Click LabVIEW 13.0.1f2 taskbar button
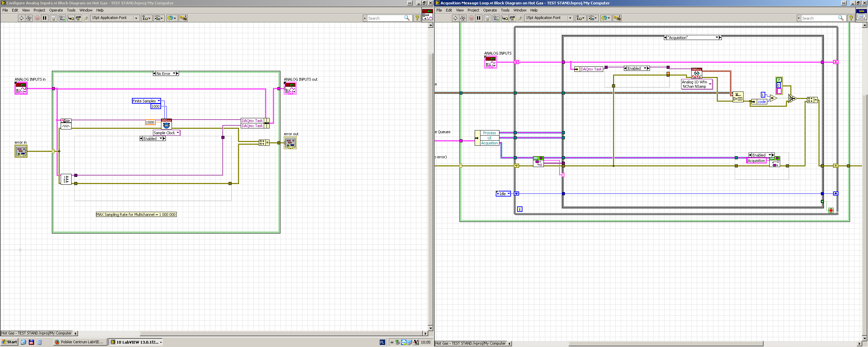The width and height of the screenshot is (868, 347). pyautogui.click(x=136, y=342)
